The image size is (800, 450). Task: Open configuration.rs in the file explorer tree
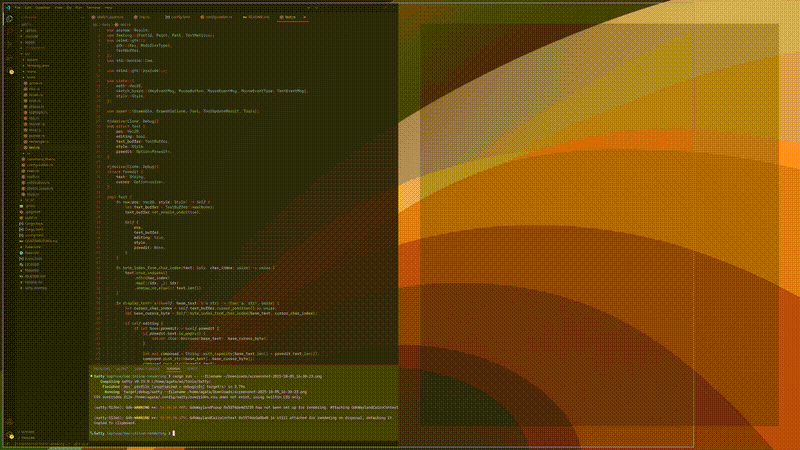coord(39,165)
